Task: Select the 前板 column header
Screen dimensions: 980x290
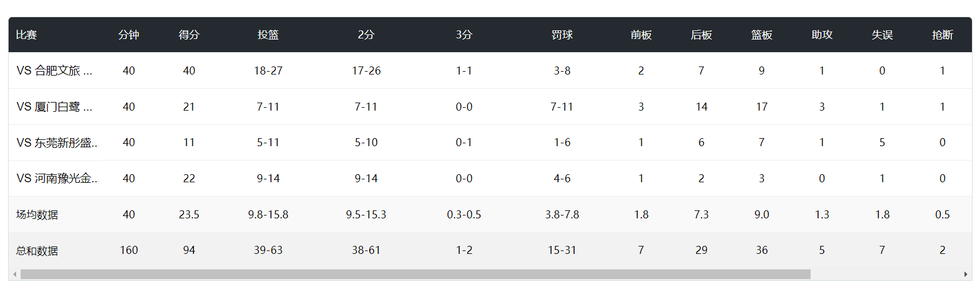Action: pos(641,35)
